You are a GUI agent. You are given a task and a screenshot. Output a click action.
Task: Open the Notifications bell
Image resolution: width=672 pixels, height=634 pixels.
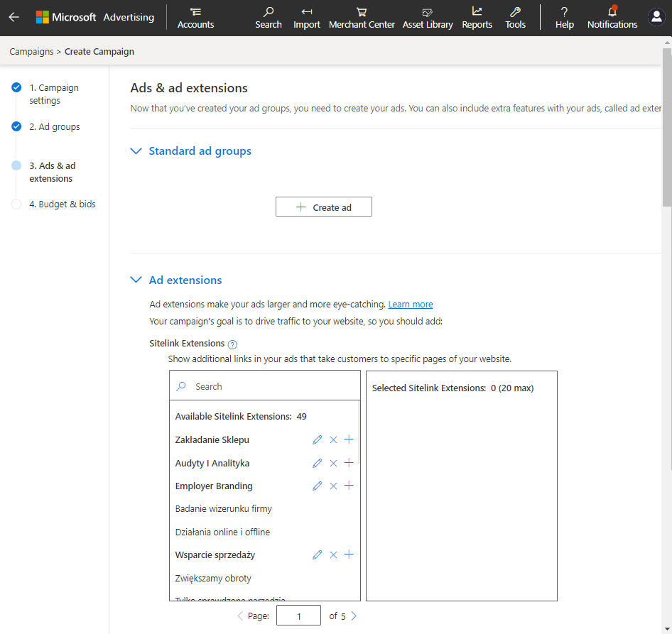tap(612, 18)
